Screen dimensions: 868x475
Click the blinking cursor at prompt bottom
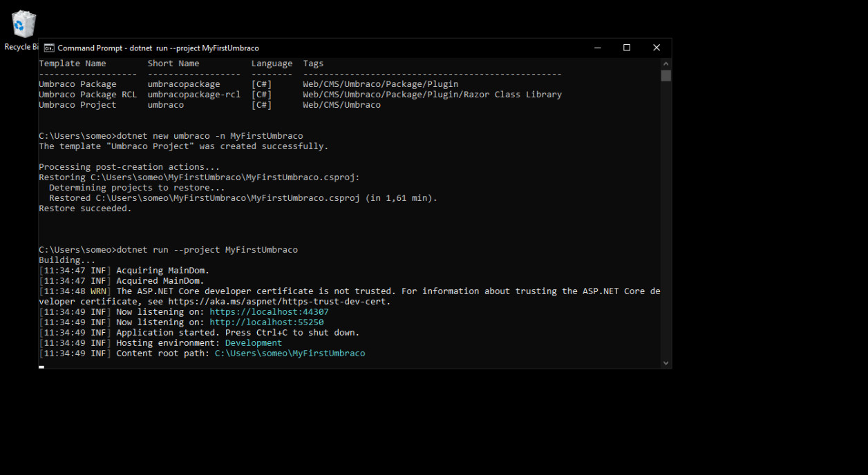pyautogui.click(x=41, y=367)
